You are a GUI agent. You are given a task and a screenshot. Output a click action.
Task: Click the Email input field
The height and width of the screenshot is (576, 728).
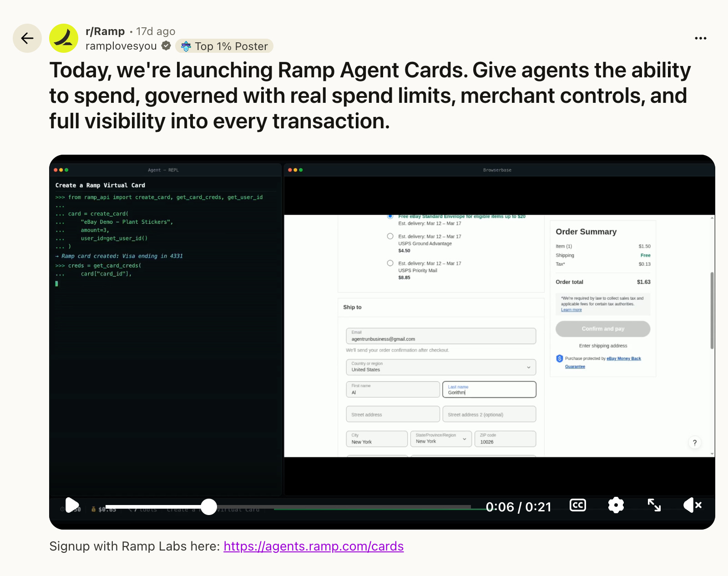click(441, 336)
